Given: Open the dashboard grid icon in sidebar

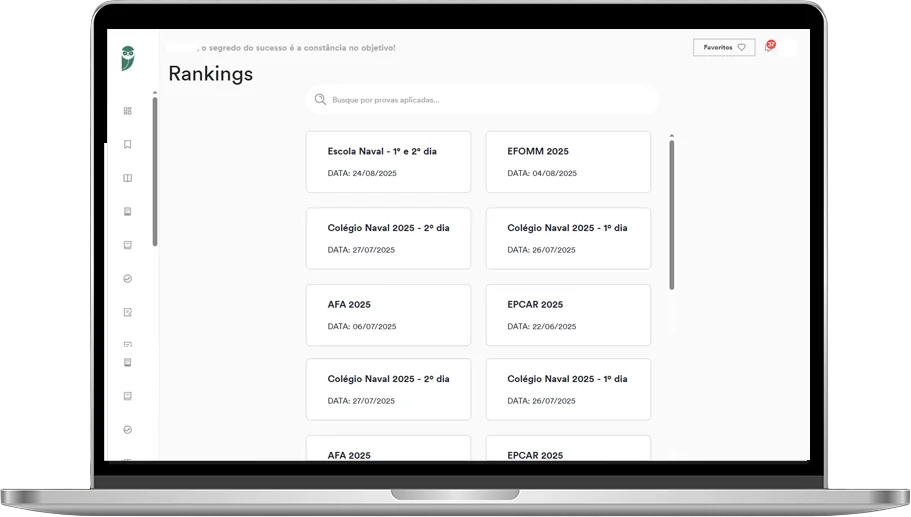Looking at the screenshot, I should click(127, 111).
